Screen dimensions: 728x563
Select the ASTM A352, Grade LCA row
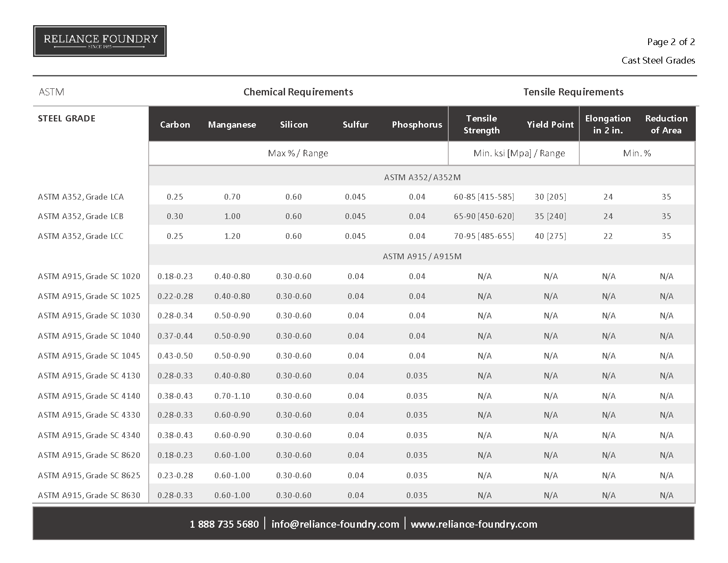coord(81,196)
